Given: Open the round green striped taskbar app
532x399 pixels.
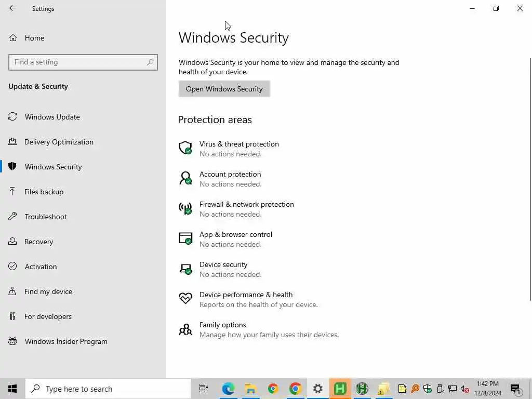Looking at the screenshot, I should tap(362, 389).
